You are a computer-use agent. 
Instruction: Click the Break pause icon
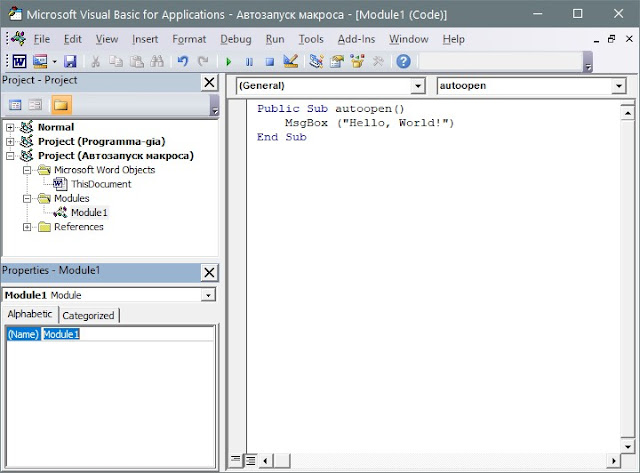249,62
